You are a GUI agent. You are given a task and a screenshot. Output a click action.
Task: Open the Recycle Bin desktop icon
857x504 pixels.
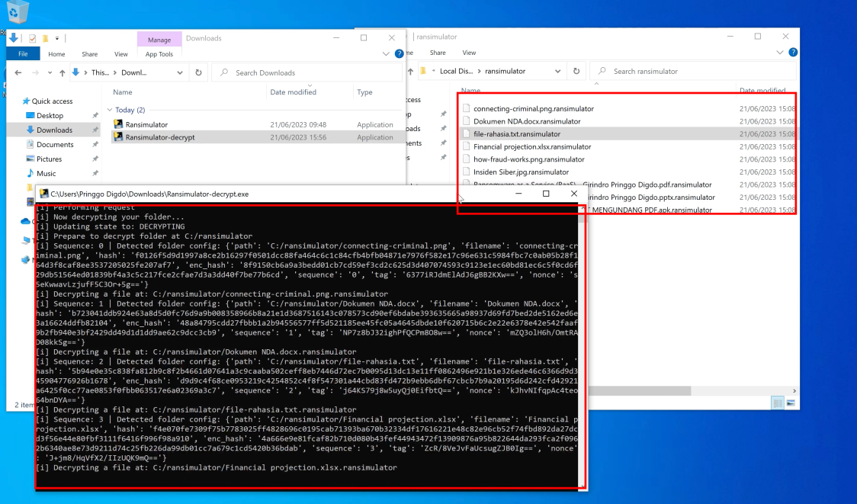tap(17, 12)
